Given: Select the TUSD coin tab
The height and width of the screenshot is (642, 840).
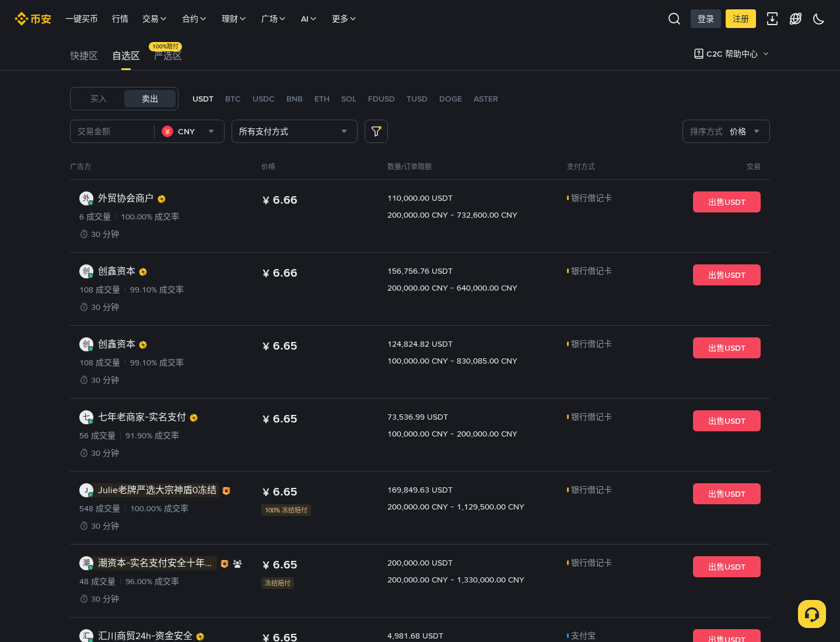Looking at the screenshot, I should point(417,99).
